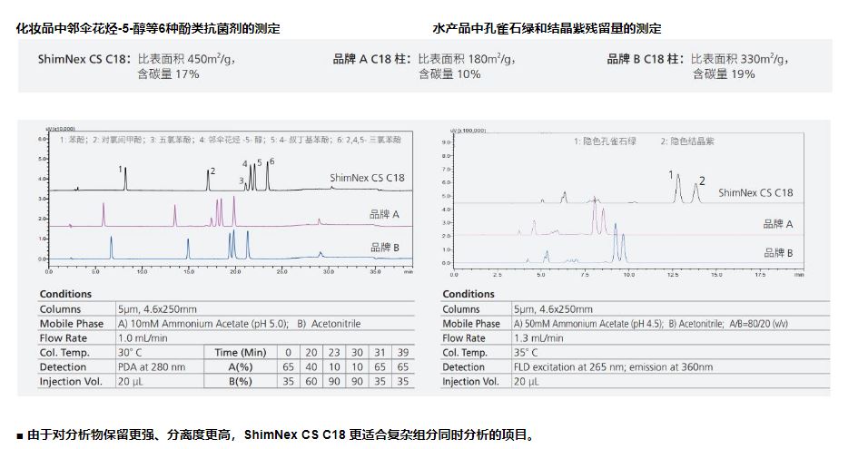868x449 pixels.
Task: Click left phenol chromatogram chart
Action: click(226, 202)
